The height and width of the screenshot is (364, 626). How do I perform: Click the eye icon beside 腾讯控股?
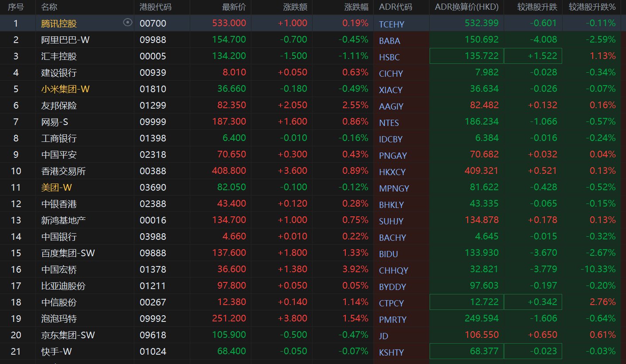(x=128, y=23)
